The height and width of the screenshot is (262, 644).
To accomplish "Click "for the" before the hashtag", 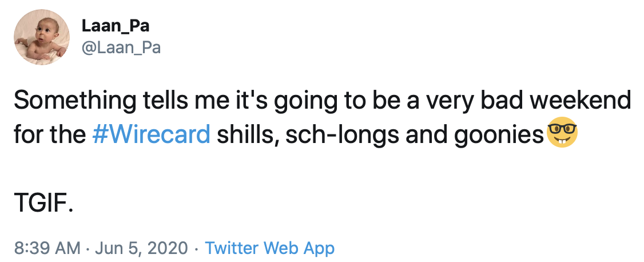I will tap(48, 134).
